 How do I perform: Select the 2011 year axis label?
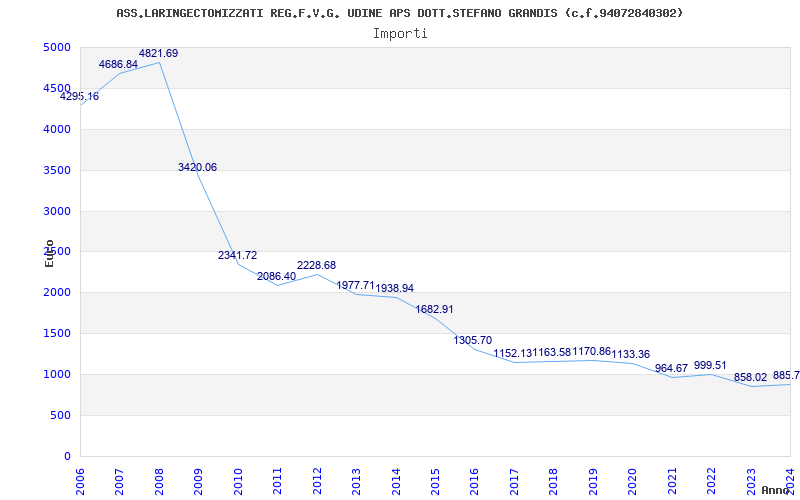(277, 482)
